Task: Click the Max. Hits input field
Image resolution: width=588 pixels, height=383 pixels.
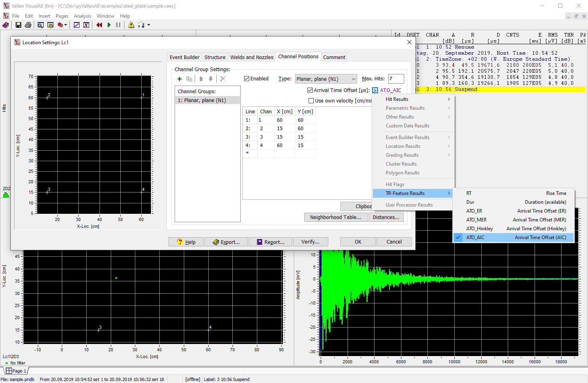Action: (396, 79)
